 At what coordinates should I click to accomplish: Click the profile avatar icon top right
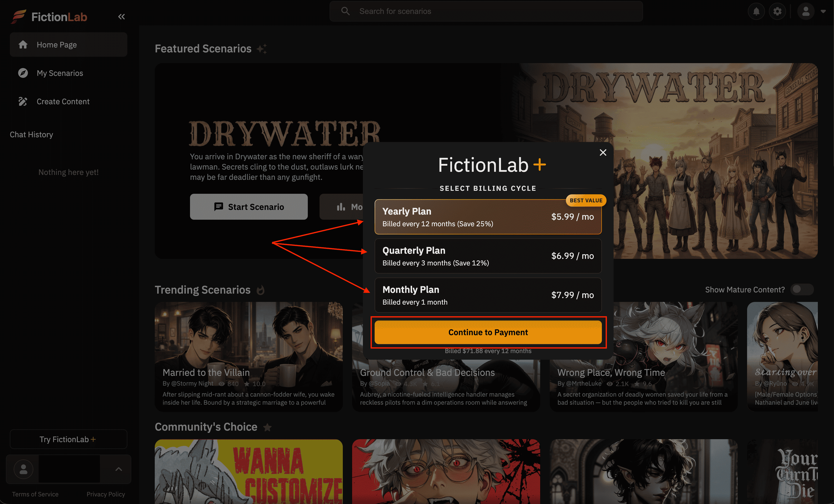(806, 11)
